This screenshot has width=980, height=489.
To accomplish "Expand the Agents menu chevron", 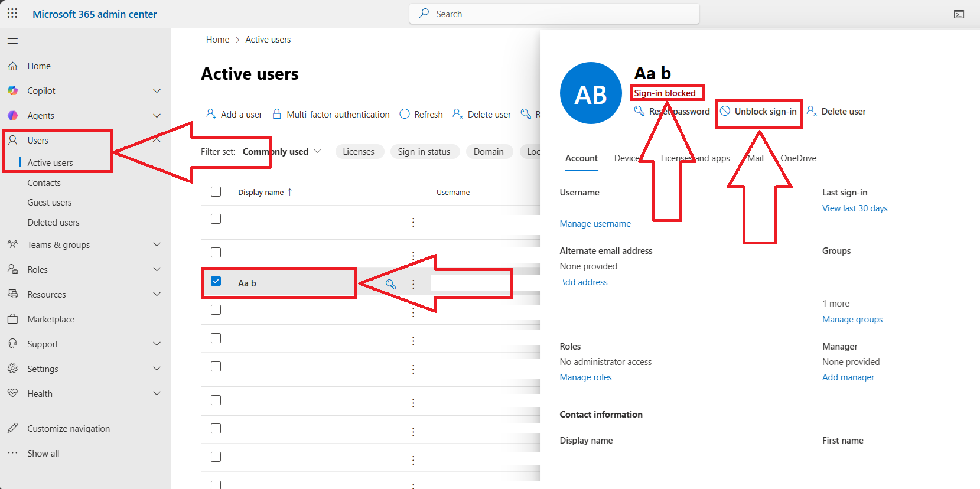I will (x=157, y=116).
